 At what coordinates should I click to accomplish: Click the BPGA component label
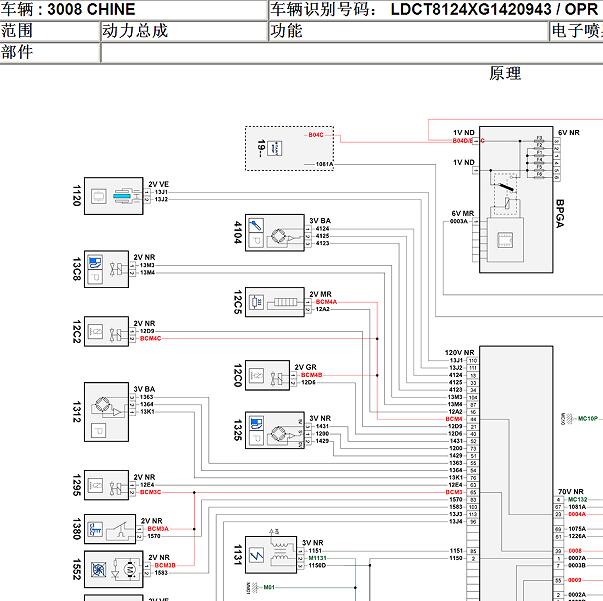560,213
